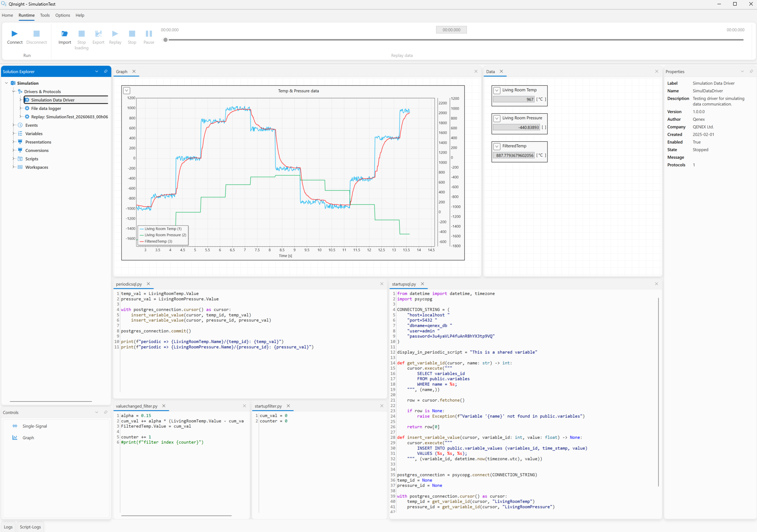Toggle the Temp & Pressure graph dropdown checkbox
The image size is (757, 532).
(127, 91)
